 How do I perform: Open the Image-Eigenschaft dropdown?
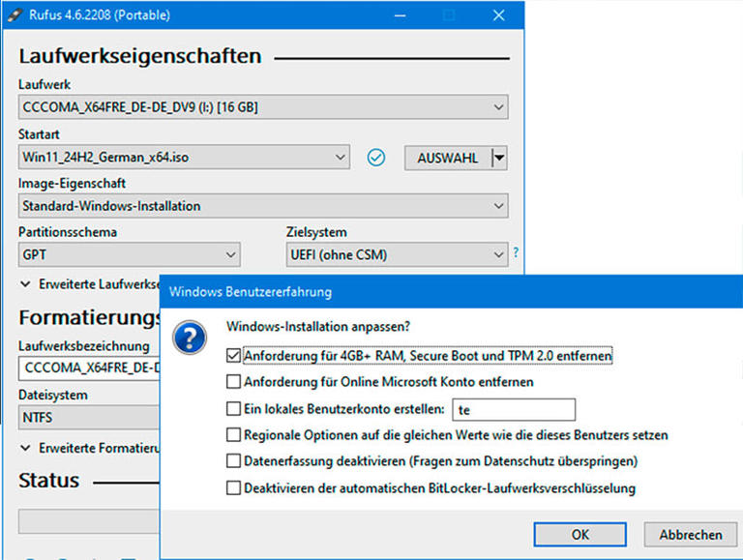[263, 206]
